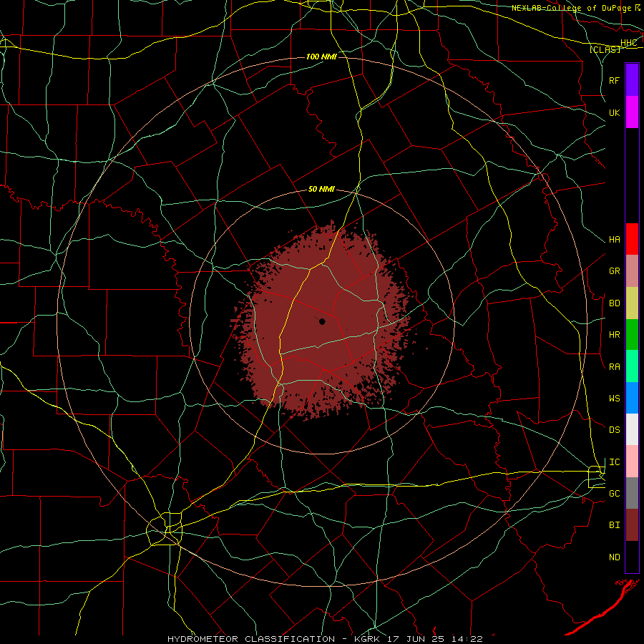Click the HA legend label
Screen dimensions: 644x644
[x=614, y=240]
